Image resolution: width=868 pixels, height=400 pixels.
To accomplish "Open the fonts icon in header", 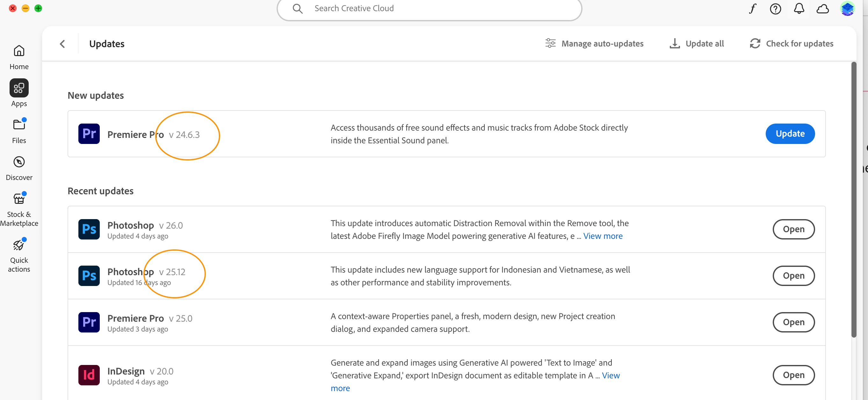I will [752, 8].
